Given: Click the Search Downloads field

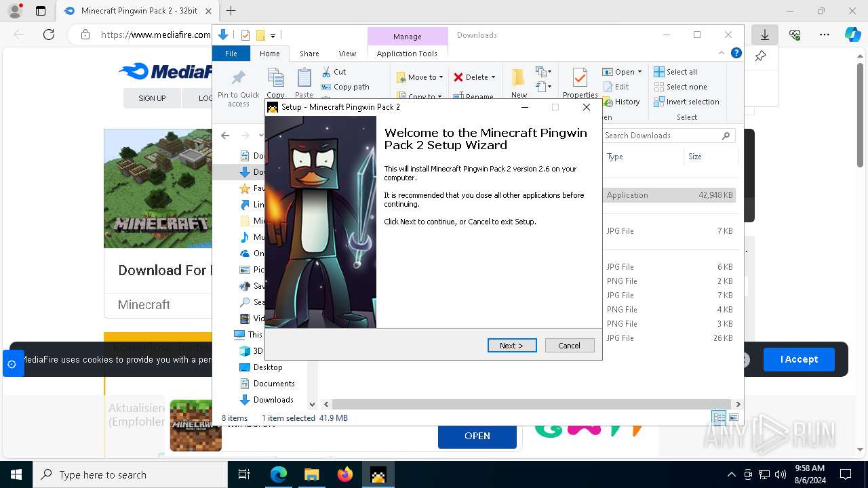Looking at the screenshot, I should pos(669,136).
